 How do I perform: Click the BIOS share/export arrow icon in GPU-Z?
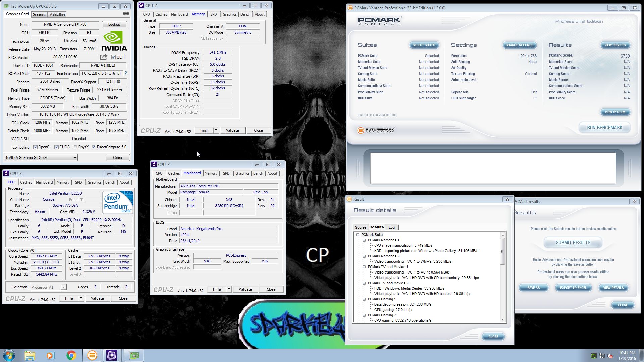click(104, 57)
